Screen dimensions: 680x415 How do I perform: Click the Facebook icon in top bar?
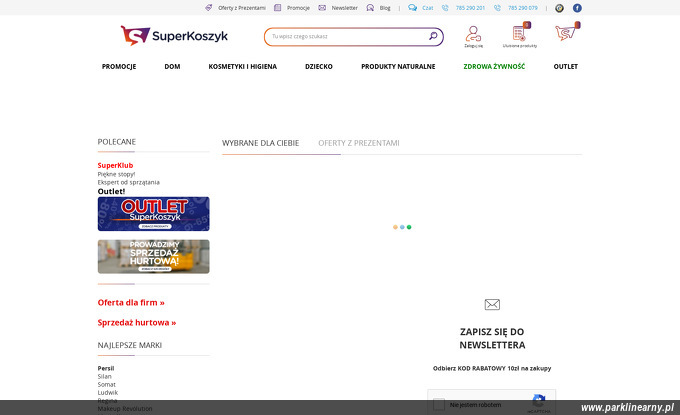coord(577,8)
